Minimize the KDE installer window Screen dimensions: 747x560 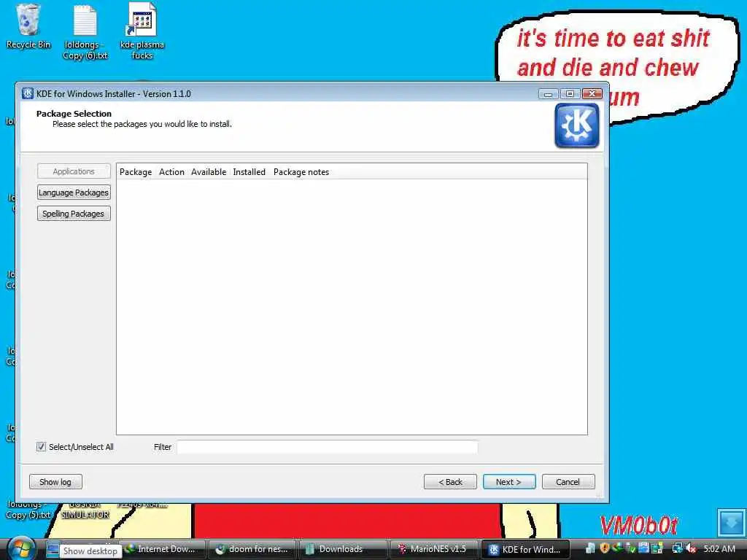548,94
